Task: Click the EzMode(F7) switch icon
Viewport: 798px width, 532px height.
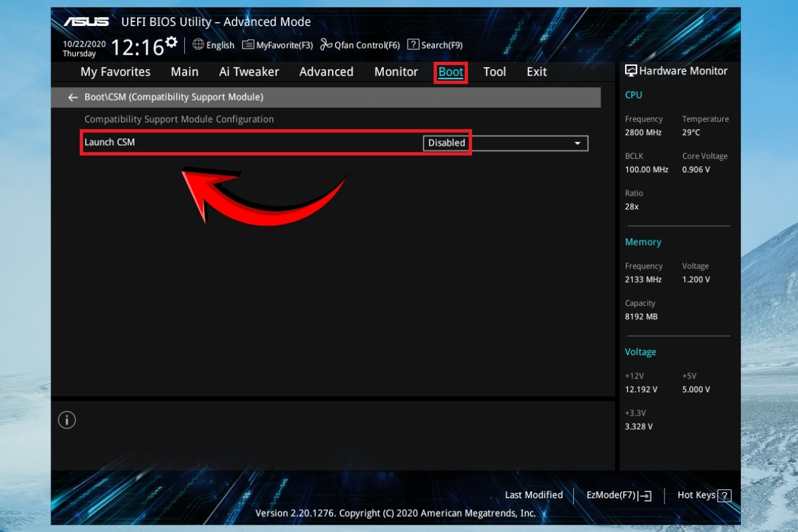Action: click(x=644, y=495)
